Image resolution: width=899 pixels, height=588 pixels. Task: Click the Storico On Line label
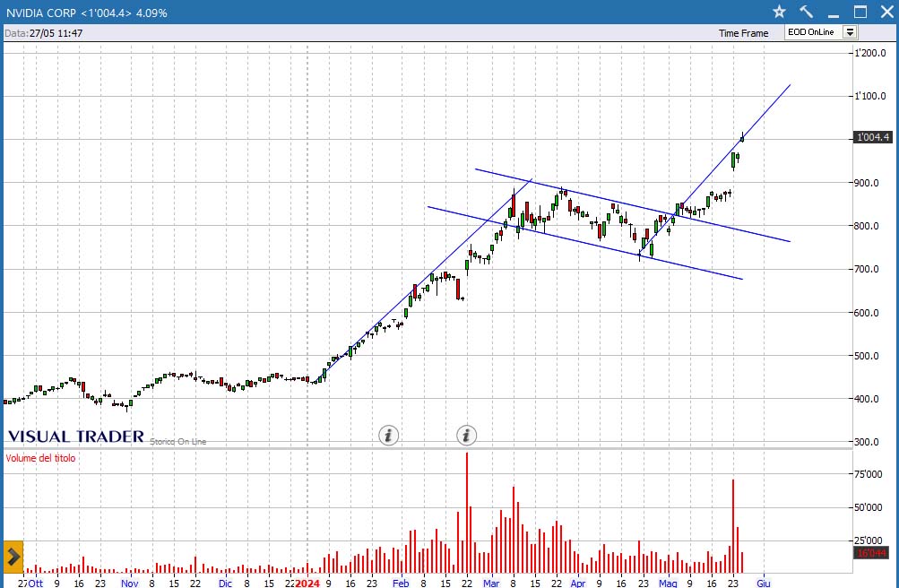point(177,441)
